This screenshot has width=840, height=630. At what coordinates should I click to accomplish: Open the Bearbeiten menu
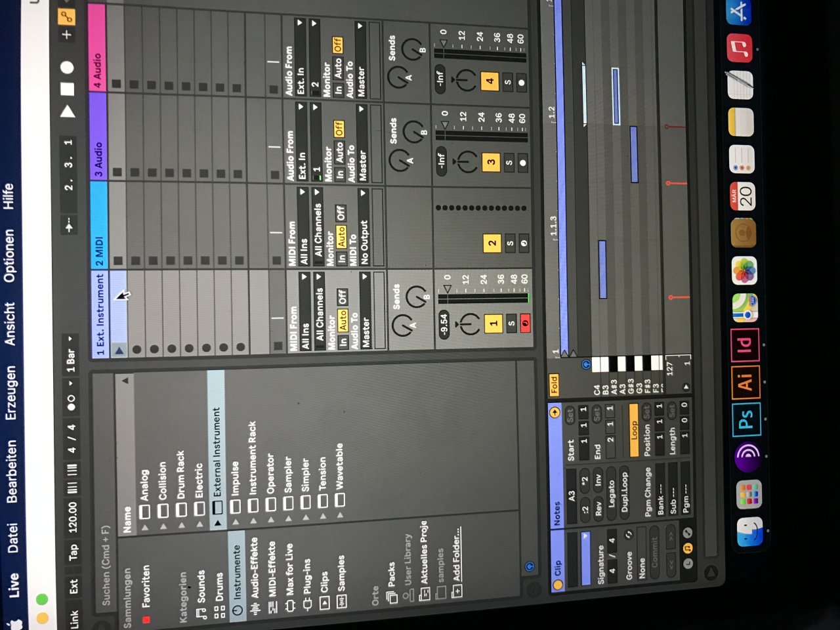(12, 471)
